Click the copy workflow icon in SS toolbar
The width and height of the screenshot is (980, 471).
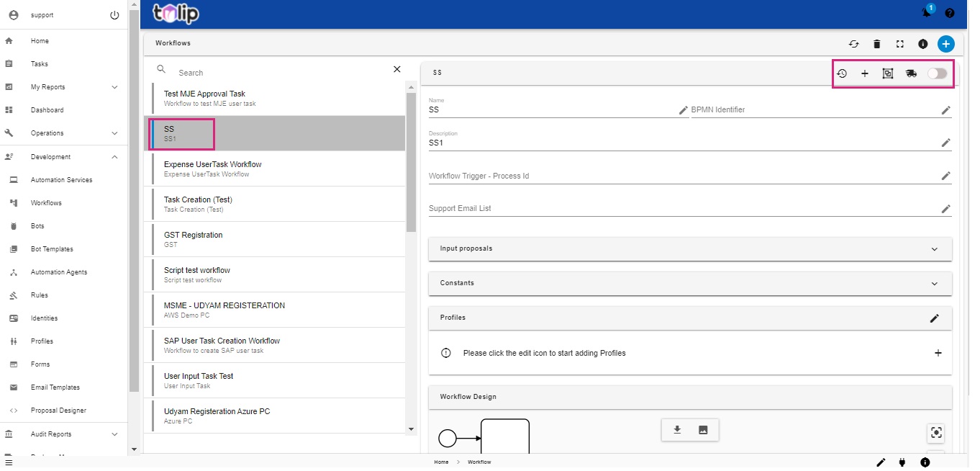pos(888,73)
